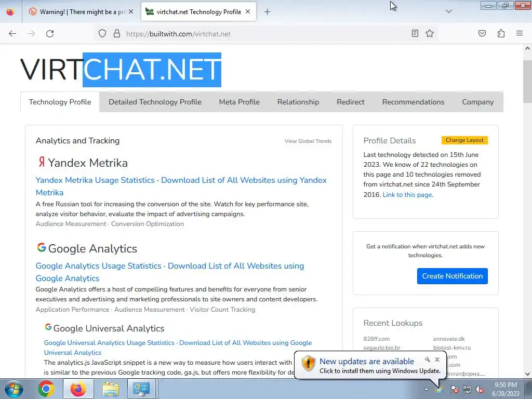Open the Redirect tab
The height and width of the screenshot is (399, 532).
coord(351,102)
